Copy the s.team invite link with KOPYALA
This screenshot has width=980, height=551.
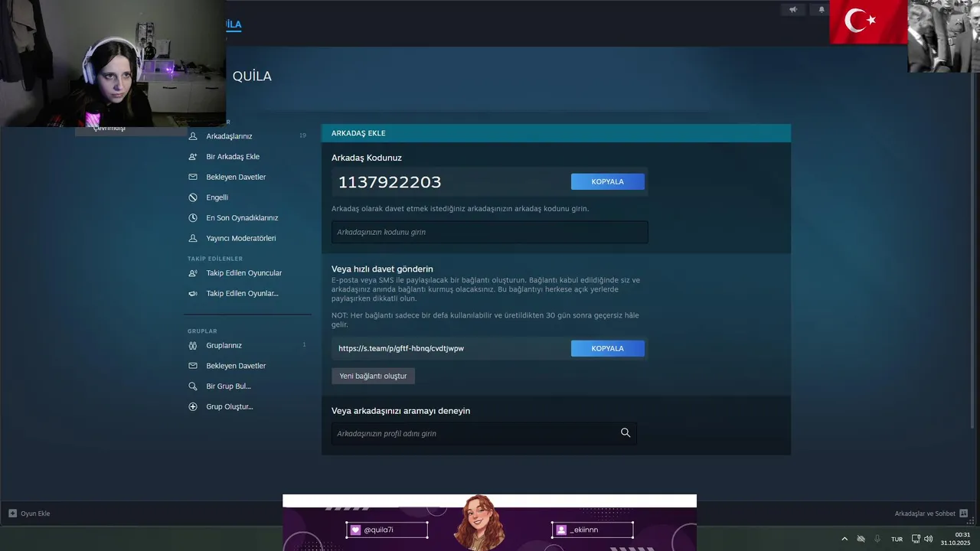[x=608, y=348]
